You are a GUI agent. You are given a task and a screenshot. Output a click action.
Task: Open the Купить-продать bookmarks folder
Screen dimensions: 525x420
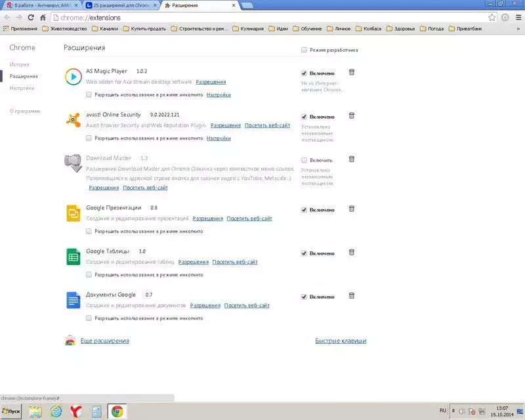point(144,29)
